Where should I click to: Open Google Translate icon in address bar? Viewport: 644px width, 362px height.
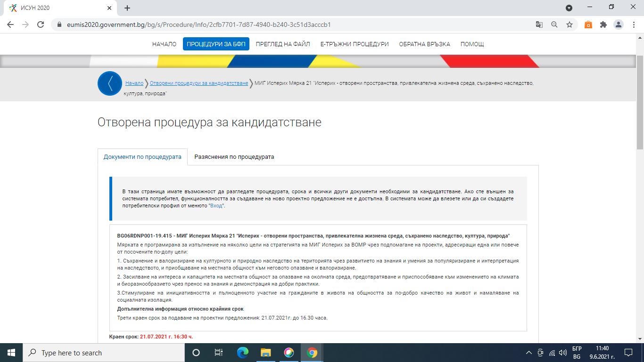539,25
